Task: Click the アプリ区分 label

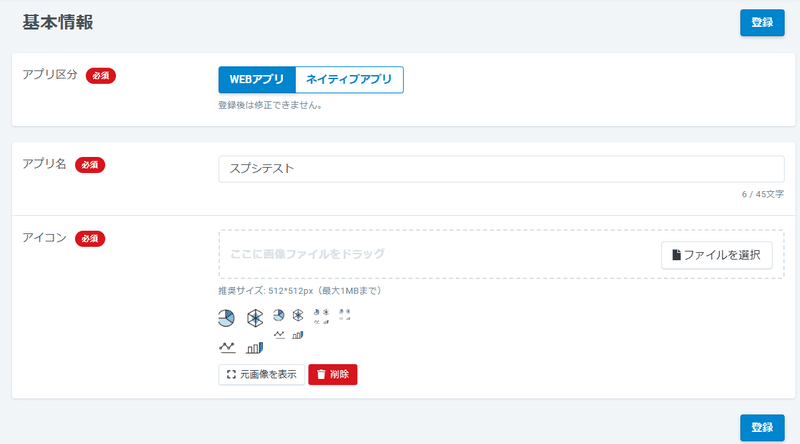Action: [49, 75]
